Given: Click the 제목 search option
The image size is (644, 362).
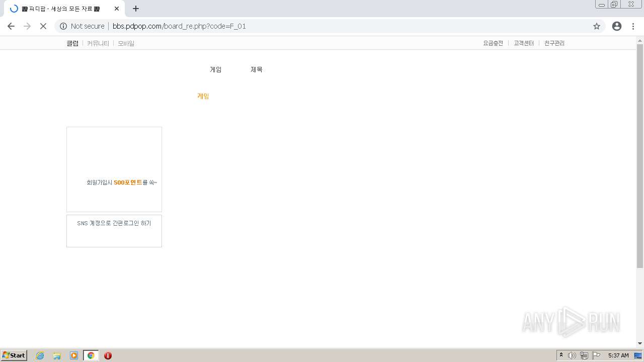Looking at the screenshot, I should pyautogui.click(x=257, y=69).
